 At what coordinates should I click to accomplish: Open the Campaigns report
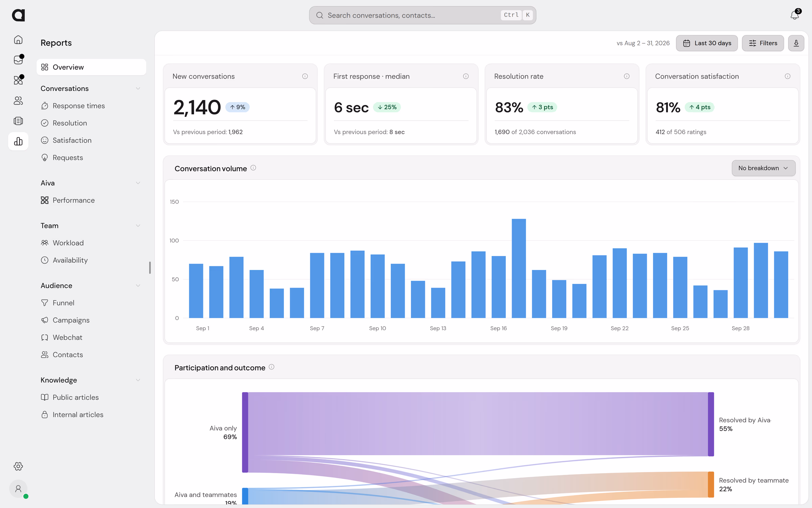91,320
